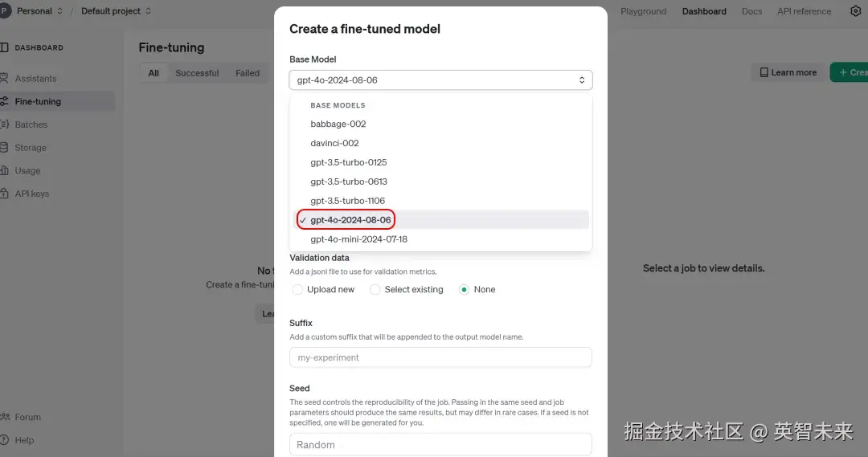Click the Help question mark icon
The image size is (868, 457).
click(4, 440)
